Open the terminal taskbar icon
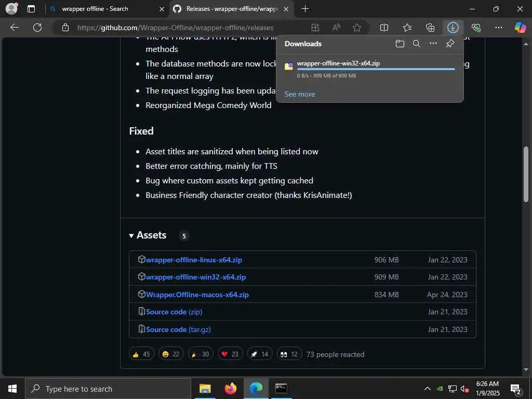This screenshot has width=532, height=399. pyautogui.click(x=281, y=389)
